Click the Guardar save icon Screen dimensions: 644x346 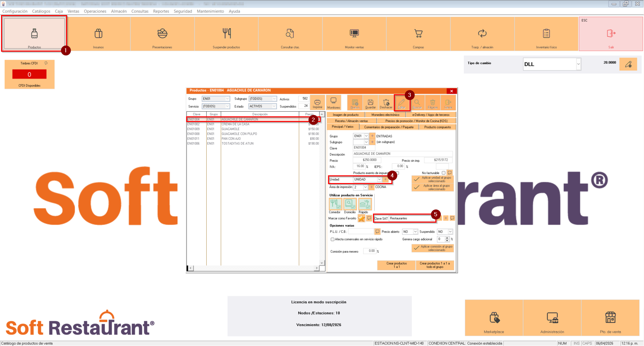(x=370, y=103)
